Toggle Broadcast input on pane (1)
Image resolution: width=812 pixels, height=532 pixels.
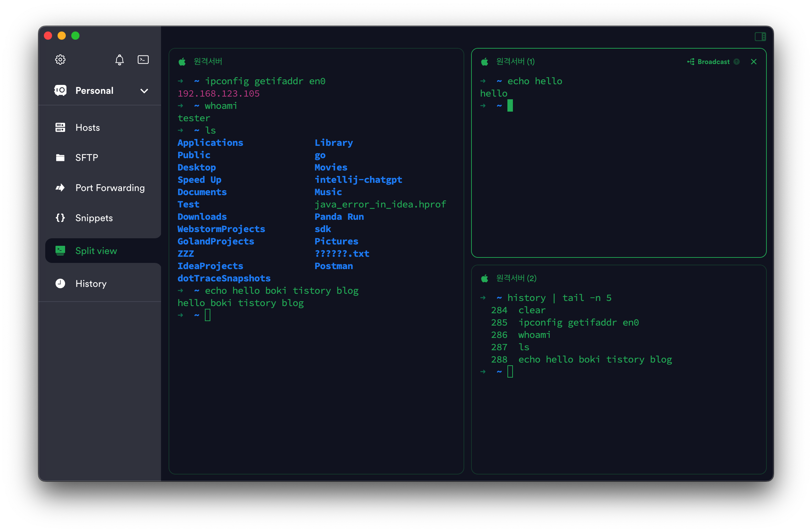(x=709, y=62)
